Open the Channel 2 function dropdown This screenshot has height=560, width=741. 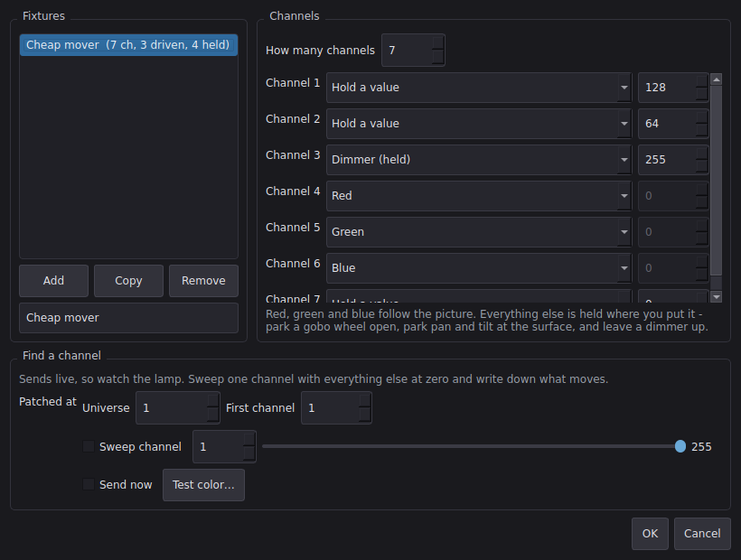(479, 124)
